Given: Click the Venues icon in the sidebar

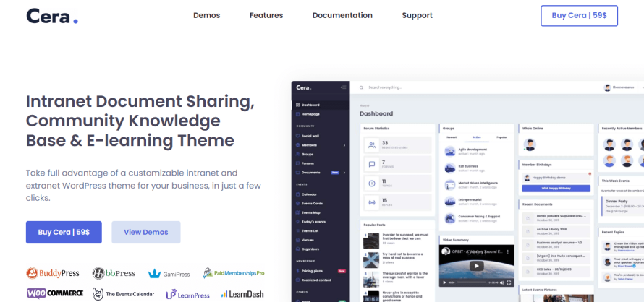Looking at the screenshot, I should [x=298, y=240].
